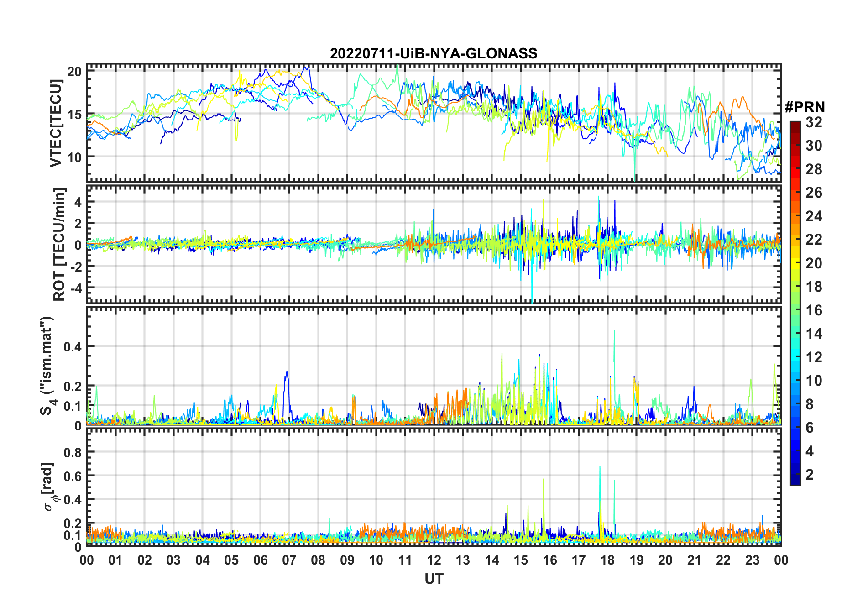Click the UT x-axis label
The height and width of the screenshot is (607, 868).
[434, 579]
